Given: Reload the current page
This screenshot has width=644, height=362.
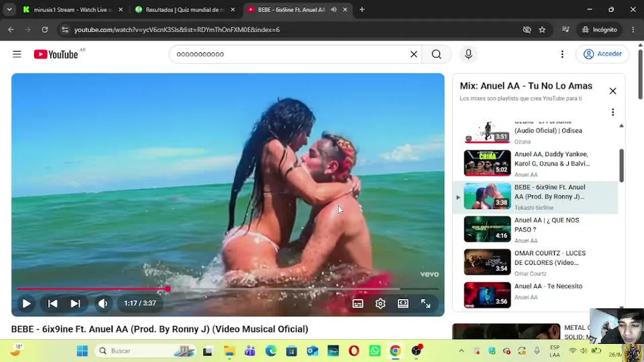Looking at the screenshot, I should pyautogui.click(x=45, y=30).
